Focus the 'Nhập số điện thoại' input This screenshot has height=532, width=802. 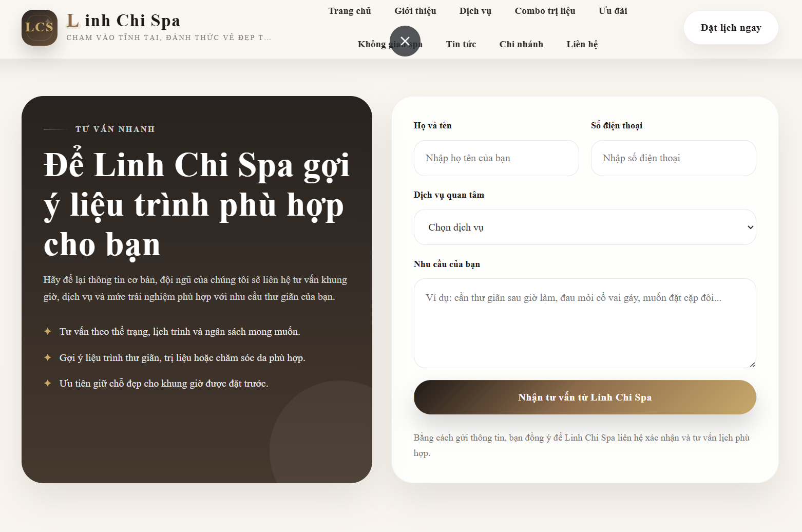click(673, 158)
